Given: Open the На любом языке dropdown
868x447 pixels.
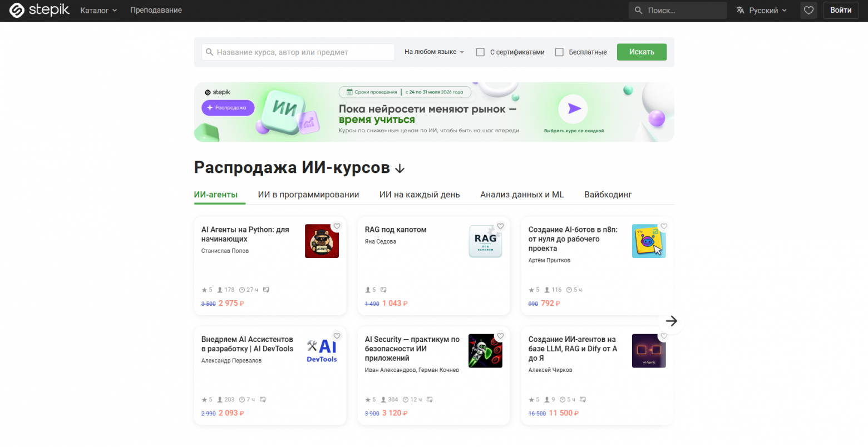Looking at the screenshot, I should [434, 52].
